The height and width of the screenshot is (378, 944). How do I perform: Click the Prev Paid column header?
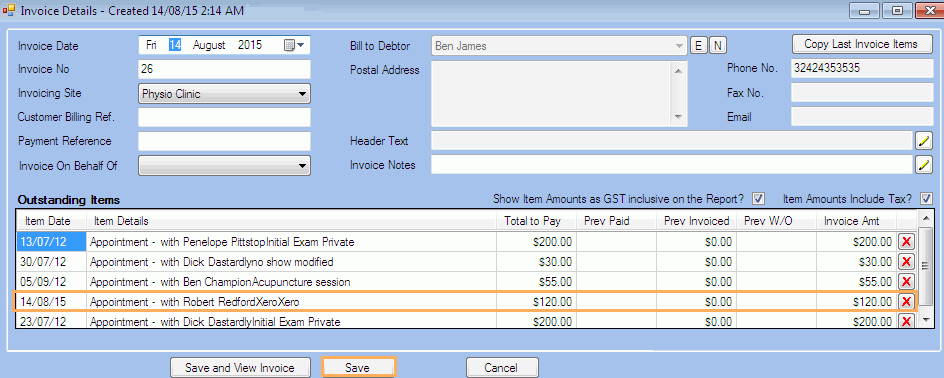[x=616, y=222]
